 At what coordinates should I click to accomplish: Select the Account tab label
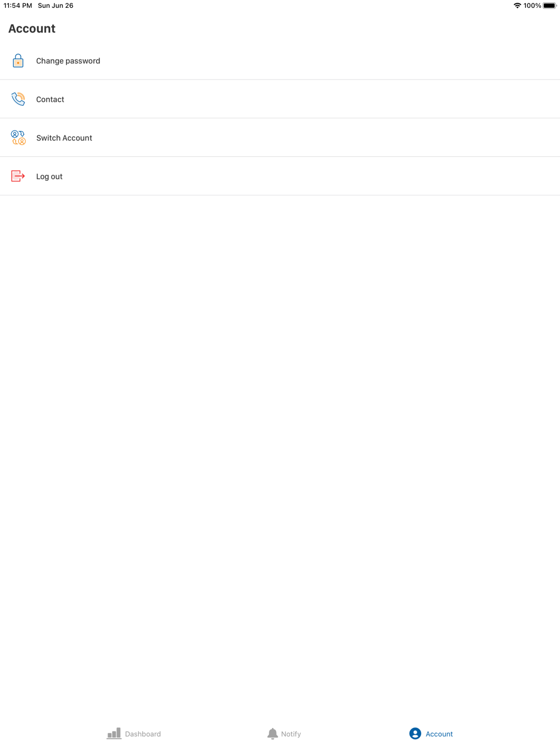(x=439, y=734)
